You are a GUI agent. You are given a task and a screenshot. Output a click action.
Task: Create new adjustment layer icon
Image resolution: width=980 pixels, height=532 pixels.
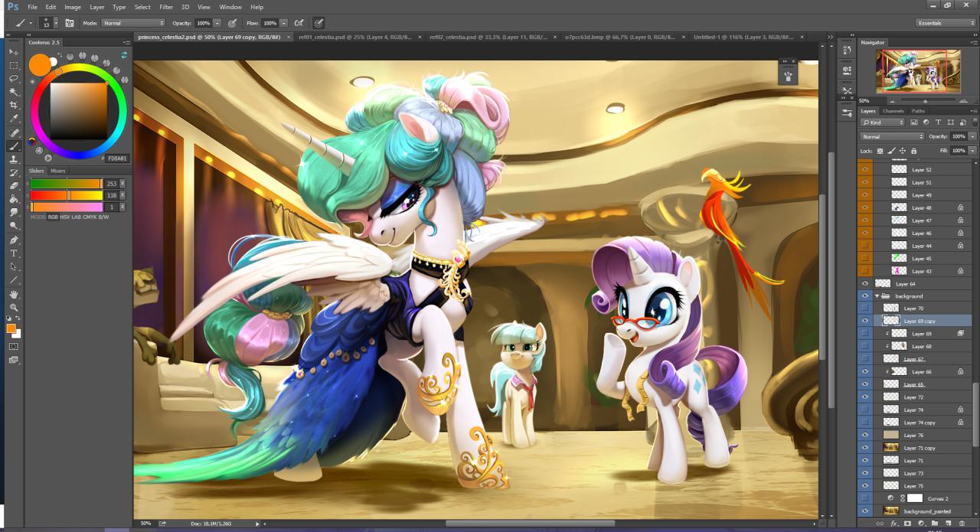pyautogui.click(x=921, y=524)
